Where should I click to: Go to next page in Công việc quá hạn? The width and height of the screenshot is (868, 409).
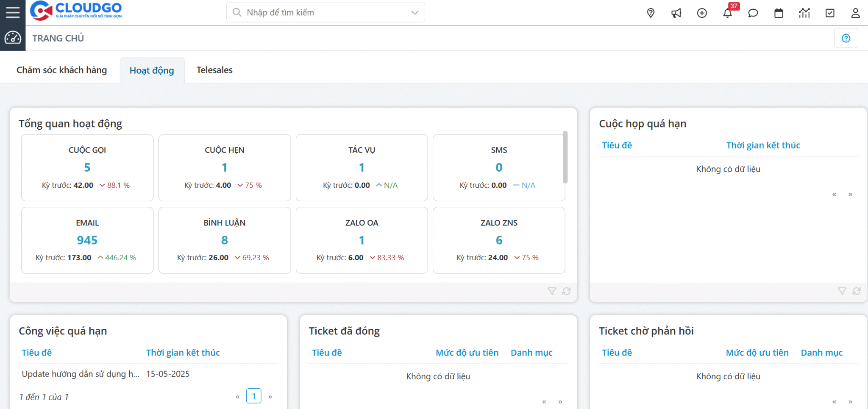click(x=270, y=397)
